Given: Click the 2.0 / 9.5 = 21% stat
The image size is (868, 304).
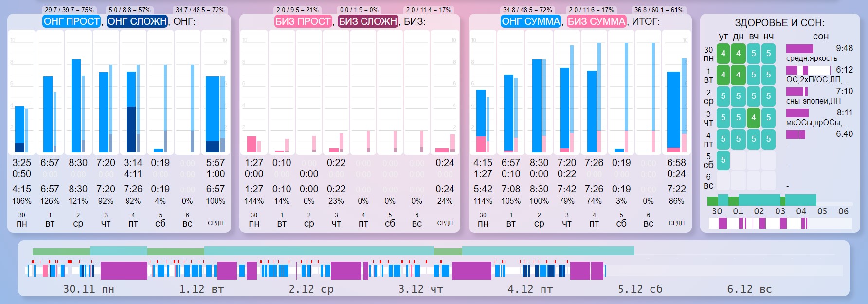Looking at the screenshot, I should [x=298, y=10].
